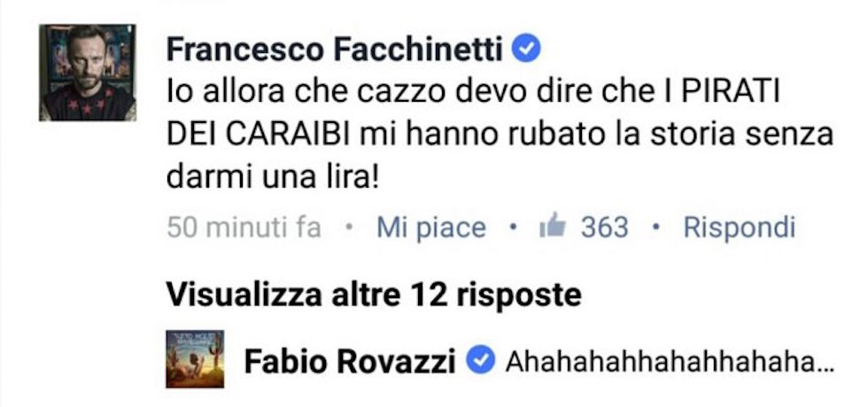Screen dimensions: 868x407
Task: Click the verified badge beside Francesco Facchinetti
Action: coord(525,50)
